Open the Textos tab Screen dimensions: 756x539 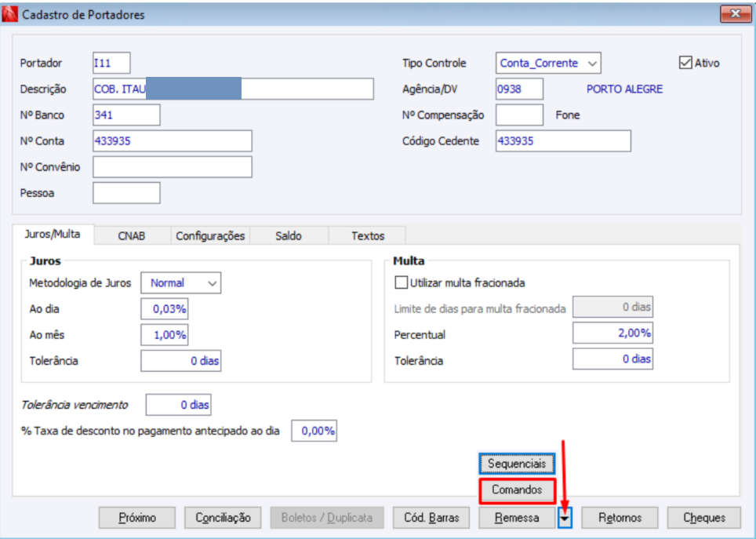[x=367, y=236]
